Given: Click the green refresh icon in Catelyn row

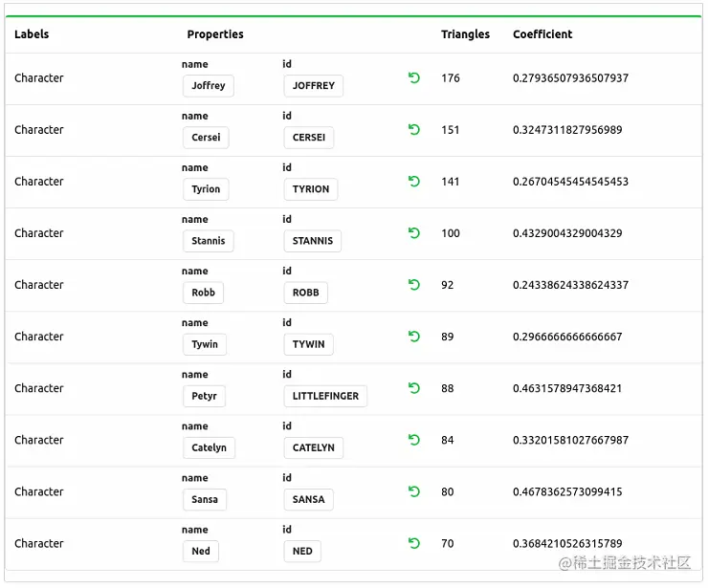Looking at the screenshot, I should click(413, 440).
